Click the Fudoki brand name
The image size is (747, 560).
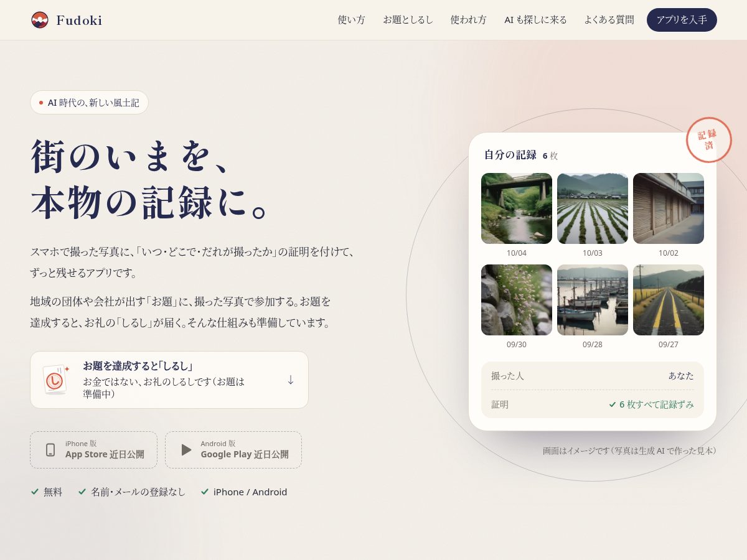point(79,21)
